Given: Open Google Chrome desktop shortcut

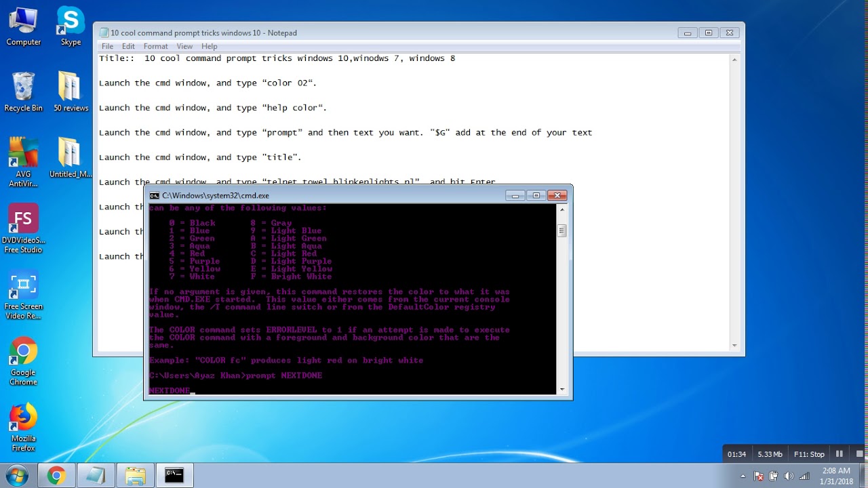Looking at the screenshot, I should coord(23,361).
